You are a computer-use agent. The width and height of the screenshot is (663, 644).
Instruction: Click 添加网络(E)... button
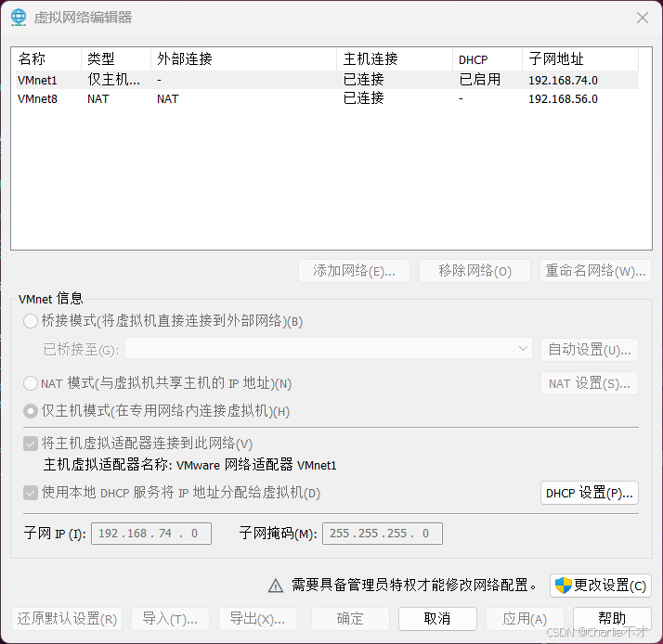pyautogui.click(x=354, y=270)
